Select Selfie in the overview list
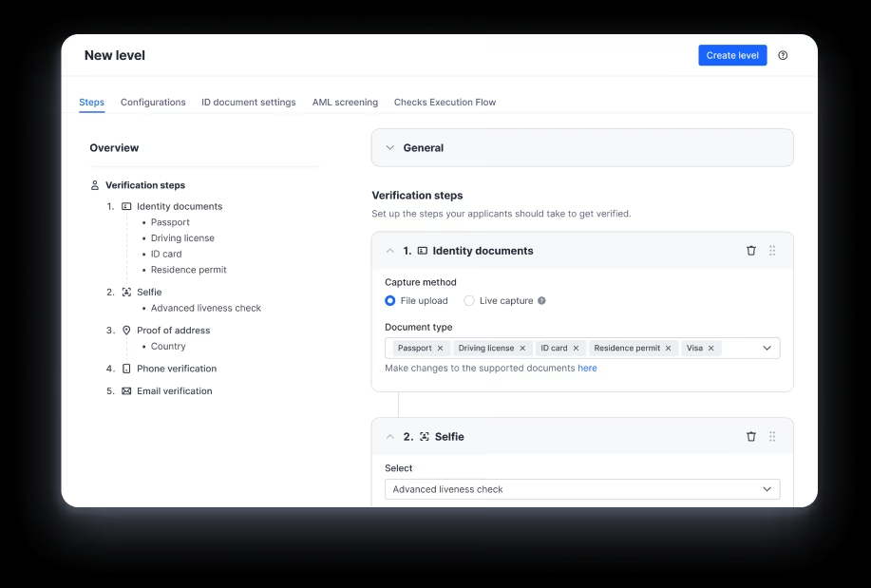The width and height of the screenshot is (871, 588). (149, 292)
